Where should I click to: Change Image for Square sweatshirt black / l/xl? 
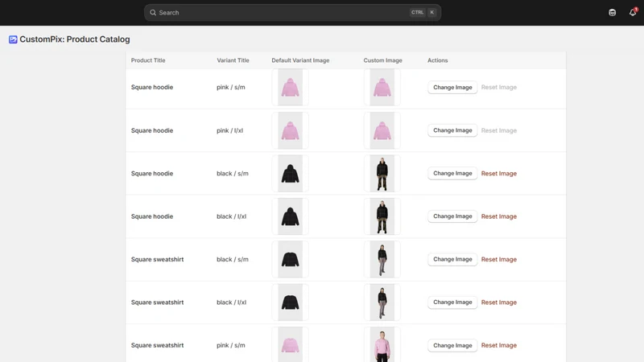point(452,302)
